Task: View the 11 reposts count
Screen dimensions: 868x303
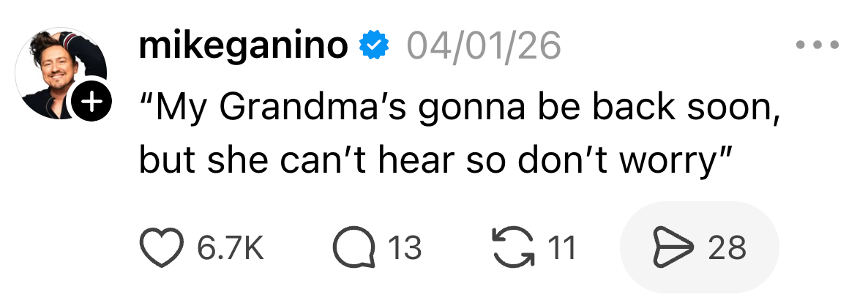Action: pyautogui.click(x=562, y=249)
